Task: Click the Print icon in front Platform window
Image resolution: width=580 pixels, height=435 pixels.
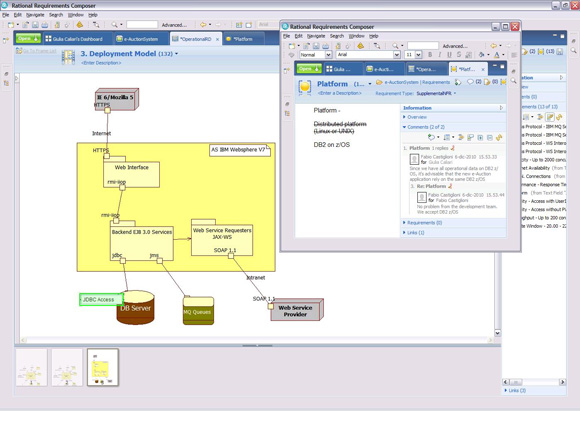Action: (326, 46)
